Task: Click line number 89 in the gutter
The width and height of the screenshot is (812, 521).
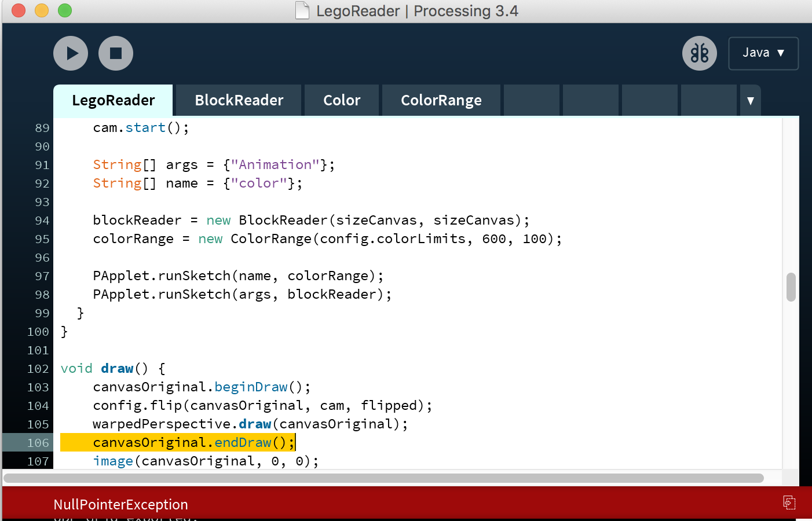Action: pyautogui.click(x=42, y=128)
